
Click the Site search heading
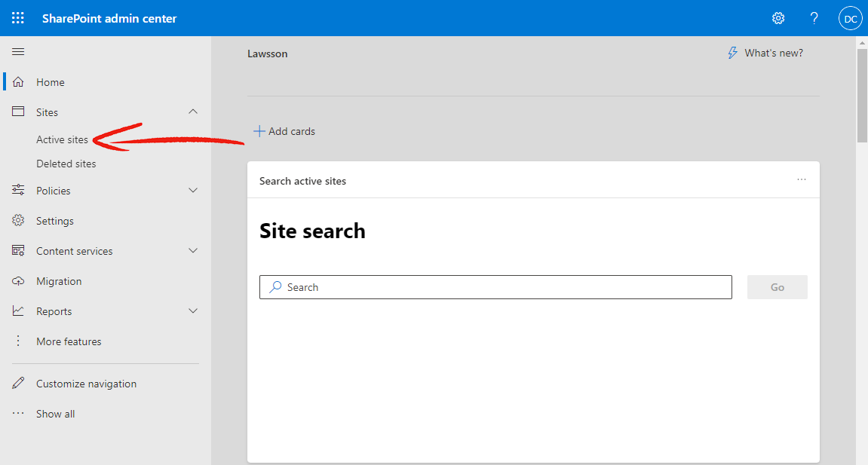312,231
